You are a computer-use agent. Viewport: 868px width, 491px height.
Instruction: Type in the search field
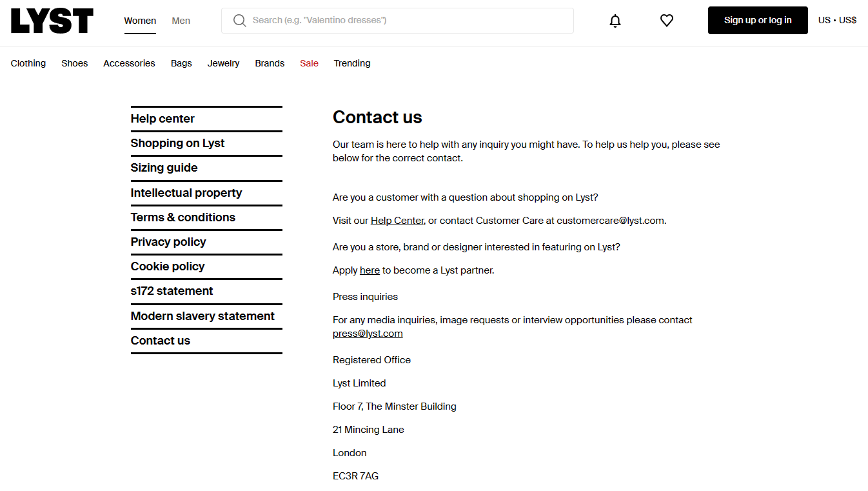click(x=406, y=21)
